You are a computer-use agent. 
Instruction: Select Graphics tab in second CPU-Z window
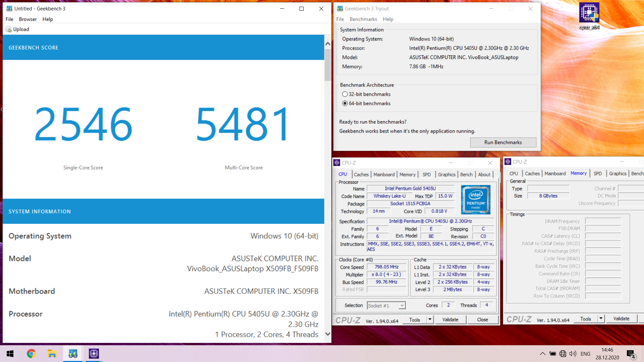pos(618,173)
